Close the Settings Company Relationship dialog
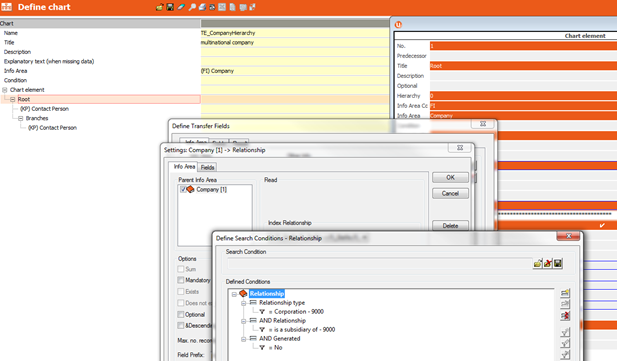 click(460, 148)
